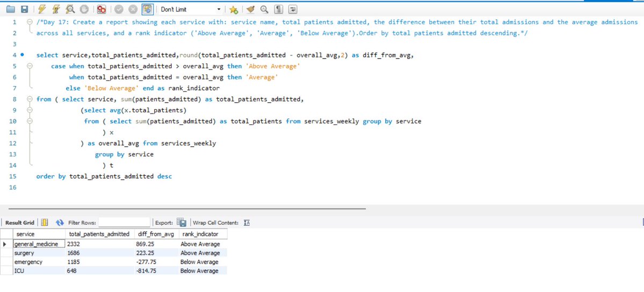Save snippet using the star-plus icon
This screenshot has height=292, width=644.
234,9
